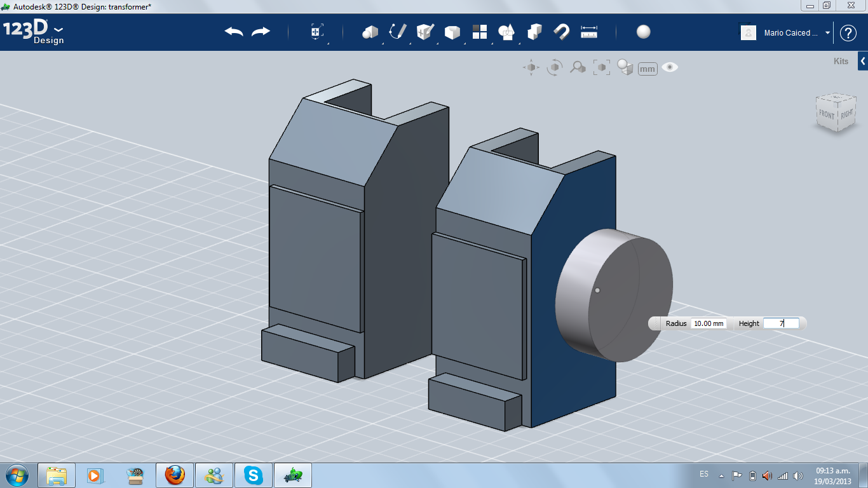Click the Redo arrow in toolbar
This screenshot has width=868, height=488.
[261, 32]
